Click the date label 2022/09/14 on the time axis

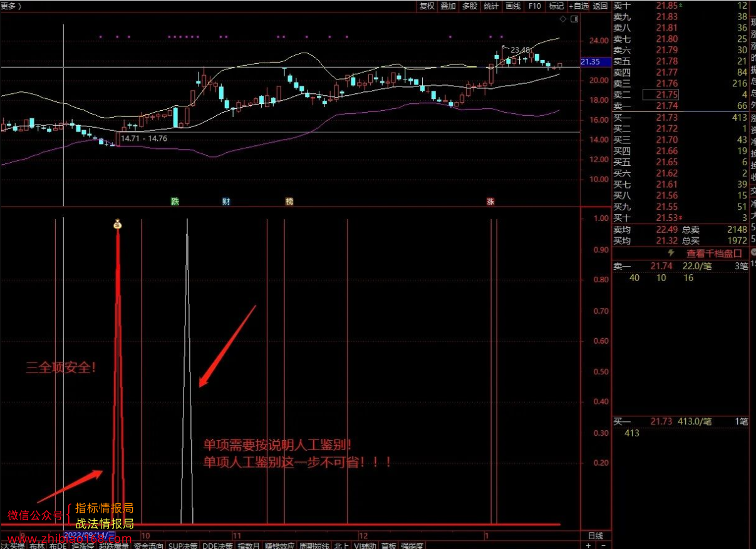coord(90,536)
